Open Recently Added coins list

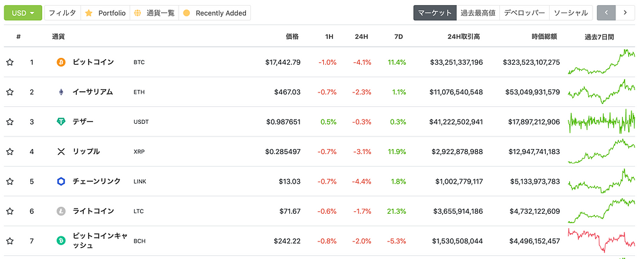click(214, 13)
